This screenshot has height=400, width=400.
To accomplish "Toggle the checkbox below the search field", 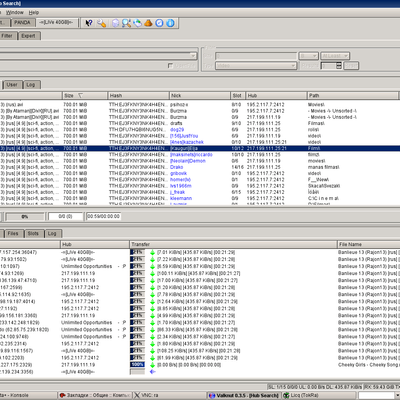I will point(170,66).
